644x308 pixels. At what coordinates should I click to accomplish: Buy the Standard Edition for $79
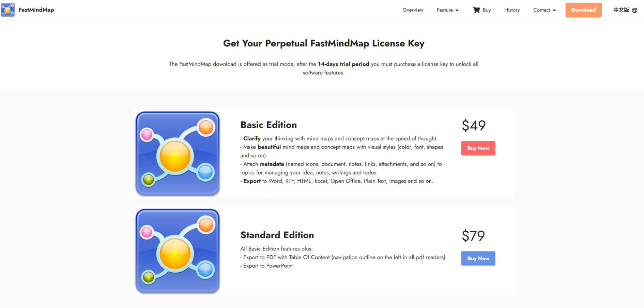click(x=478, y=258)
